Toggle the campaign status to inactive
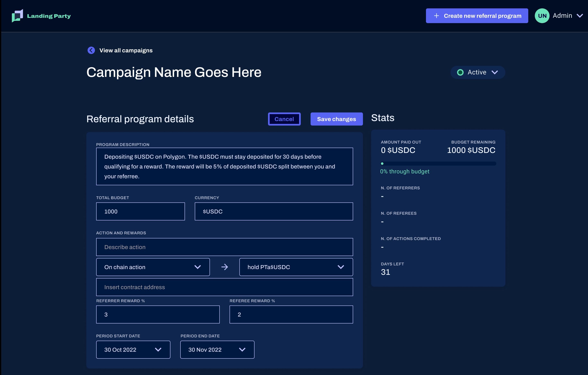The image size is (588, 375). tap(477, 72)
